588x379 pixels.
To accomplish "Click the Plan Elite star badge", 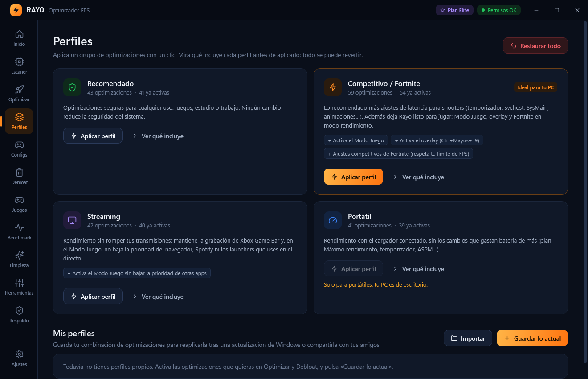I will 454,10.
